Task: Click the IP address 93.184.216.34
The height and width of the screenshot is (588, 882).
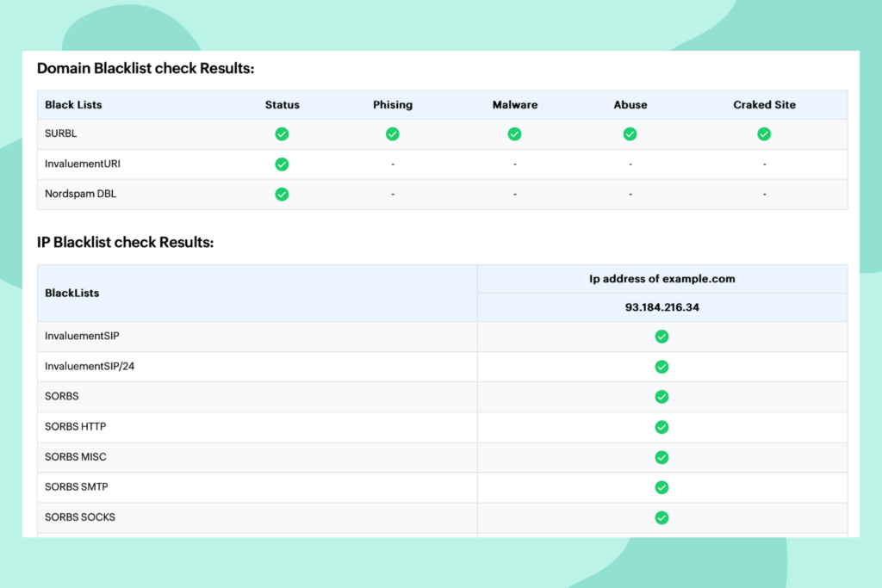Action: [661, 306]
